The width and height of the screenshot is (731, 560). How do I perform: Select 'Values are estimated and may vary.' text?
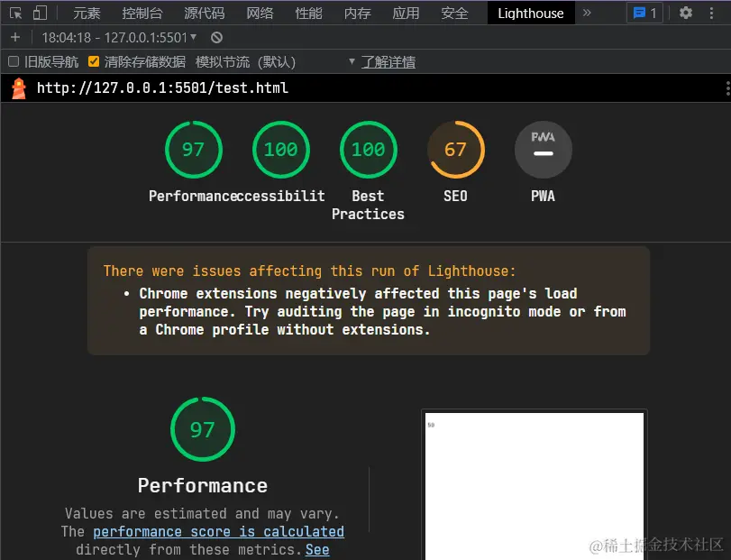point(202,513)
